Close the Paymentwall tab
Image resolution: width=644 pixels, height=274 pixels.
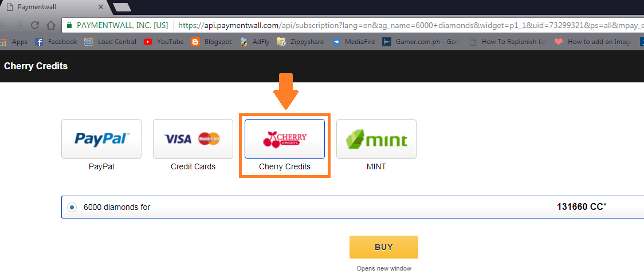pos(101,7)
